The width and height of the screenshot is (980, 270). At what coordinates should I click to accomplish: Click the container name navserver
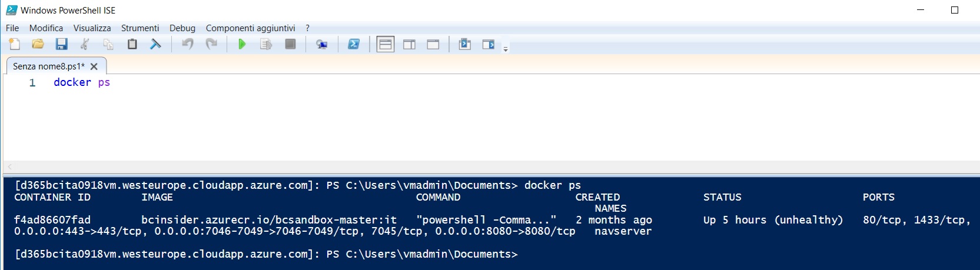623,231
